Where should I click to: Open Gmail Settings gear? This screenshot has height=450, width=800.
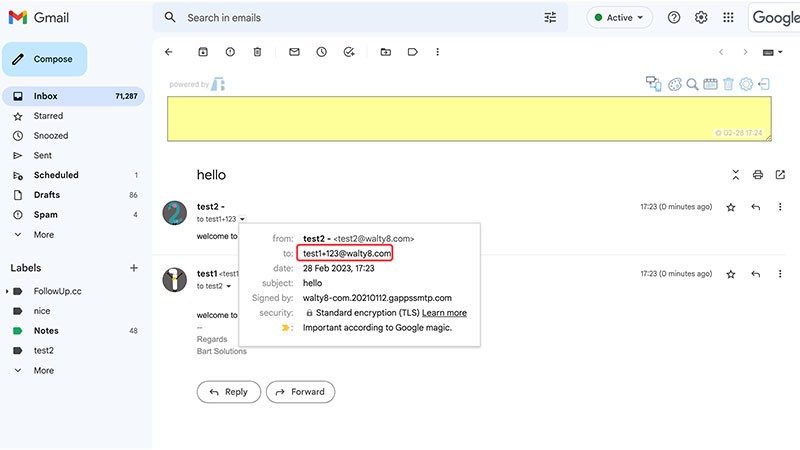click(x=701, y=17)
